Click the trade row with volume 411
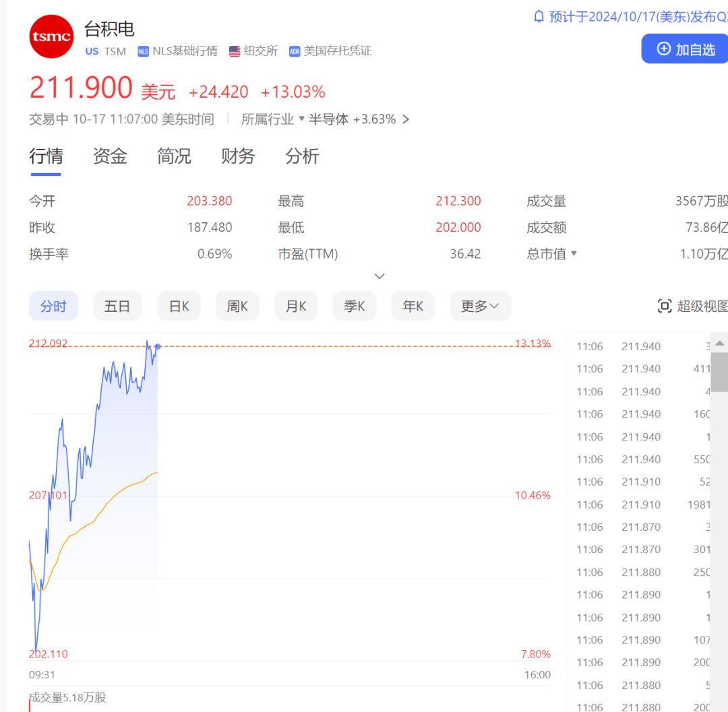 pyautogui.click(x=642, y=368)
